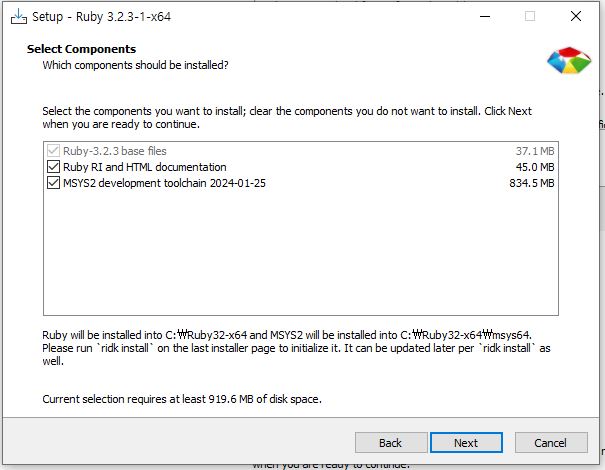Click the greyed-out maximize button
Image resolution: width=605 pixels, height=470 pixels.
pyautogui.click(x=530, y=16)
